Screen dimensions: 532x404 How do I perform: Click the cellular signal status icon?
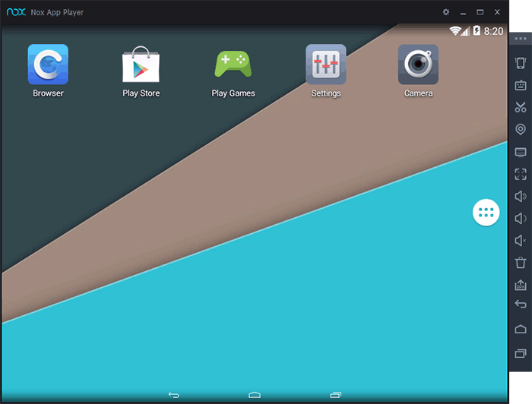point(465,31)
